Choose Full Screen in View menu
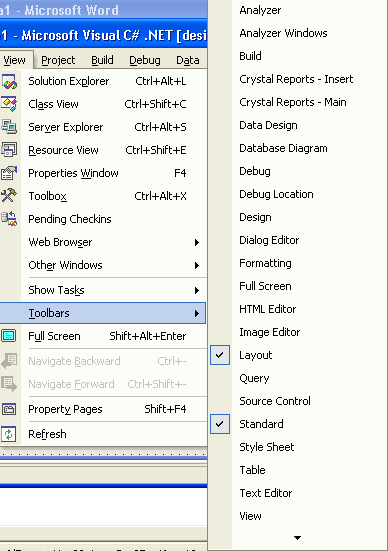Image resolution: width=388 pixels, height=551 pixels. (x=103, y=336)
